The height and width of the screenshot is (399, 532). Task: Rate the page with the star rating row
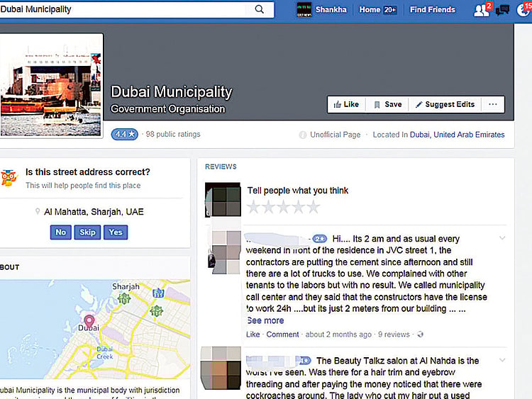(x=283, y=207)
